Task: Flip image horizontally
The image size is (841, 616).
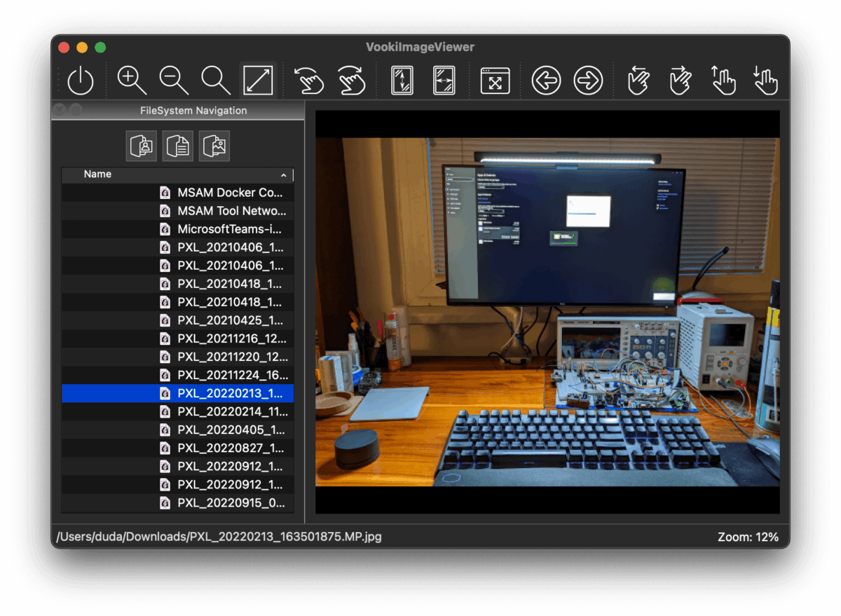Action: click(444, 80)
